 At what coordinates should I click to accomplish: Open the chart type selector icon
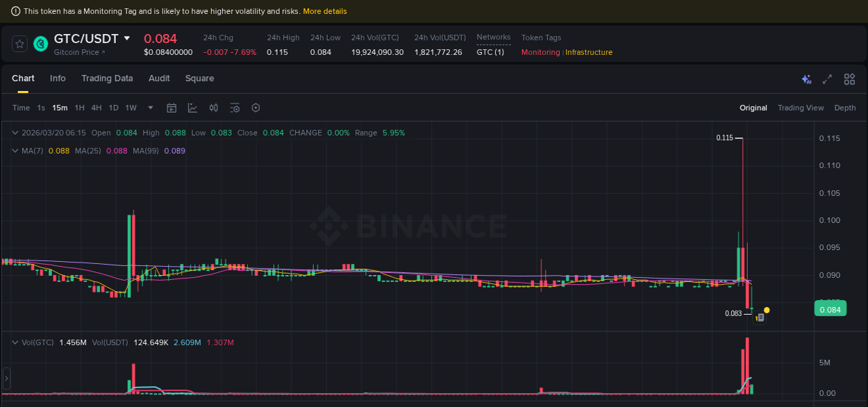191,108
